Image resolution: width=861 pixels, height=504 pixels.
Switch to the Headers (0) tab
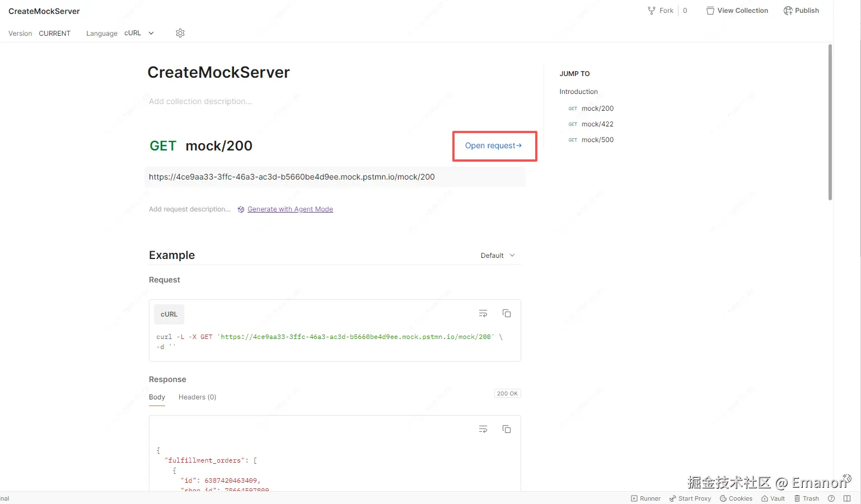coord(197,397)
